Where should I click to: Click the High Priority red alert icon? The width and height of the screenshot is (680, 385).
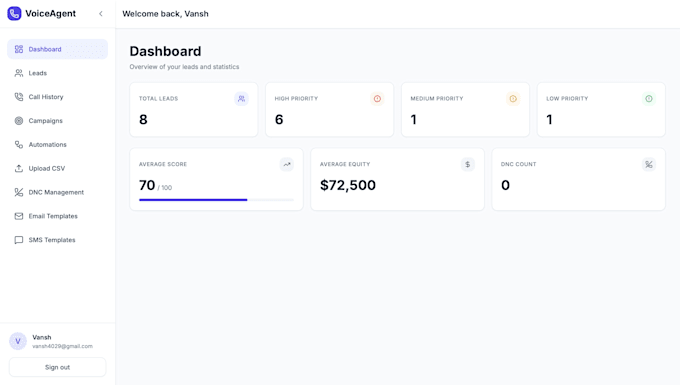pos(377,99)
